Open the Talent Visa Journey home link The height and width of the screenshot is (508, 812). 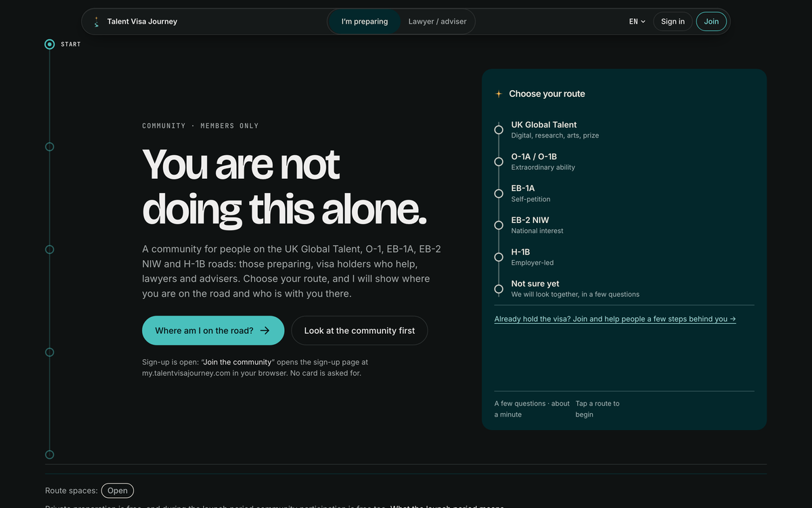[x=135, y=22]
